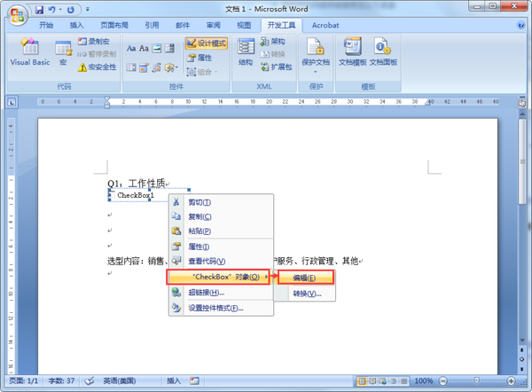
Task: Open Visual Basic editor
Action: (30, 51)
